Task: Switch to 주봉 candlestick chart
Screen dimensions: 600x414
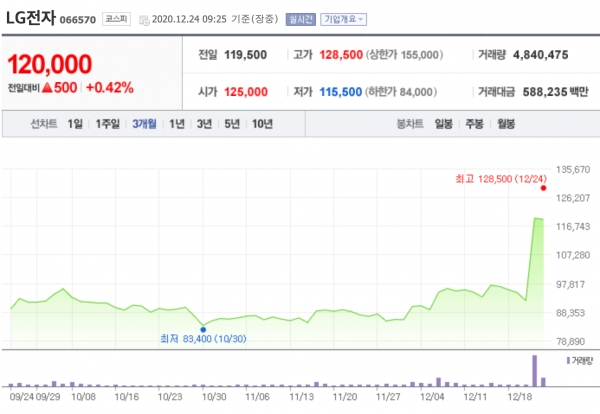Action: pos(474,124)
